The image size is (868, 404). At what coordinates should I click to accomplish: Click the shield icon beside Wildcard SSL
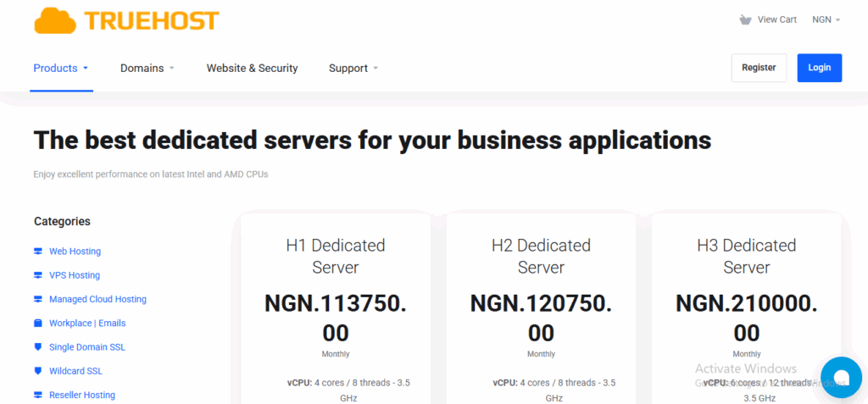[37, 371]
